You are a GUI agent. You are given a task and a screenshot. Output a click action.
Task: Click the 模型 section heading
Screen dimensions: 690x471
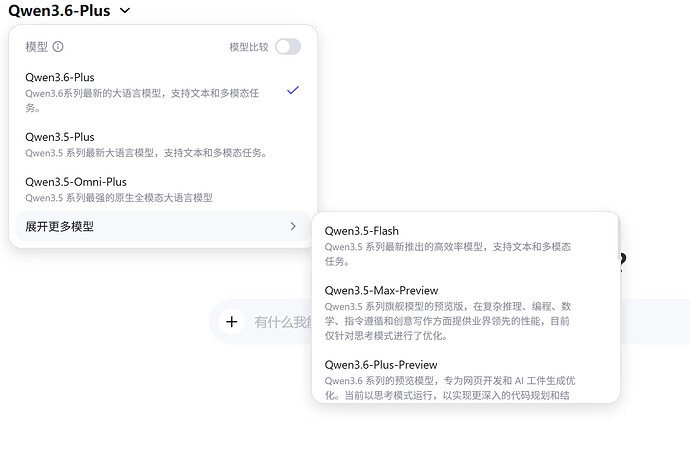[x=36, y=47]
